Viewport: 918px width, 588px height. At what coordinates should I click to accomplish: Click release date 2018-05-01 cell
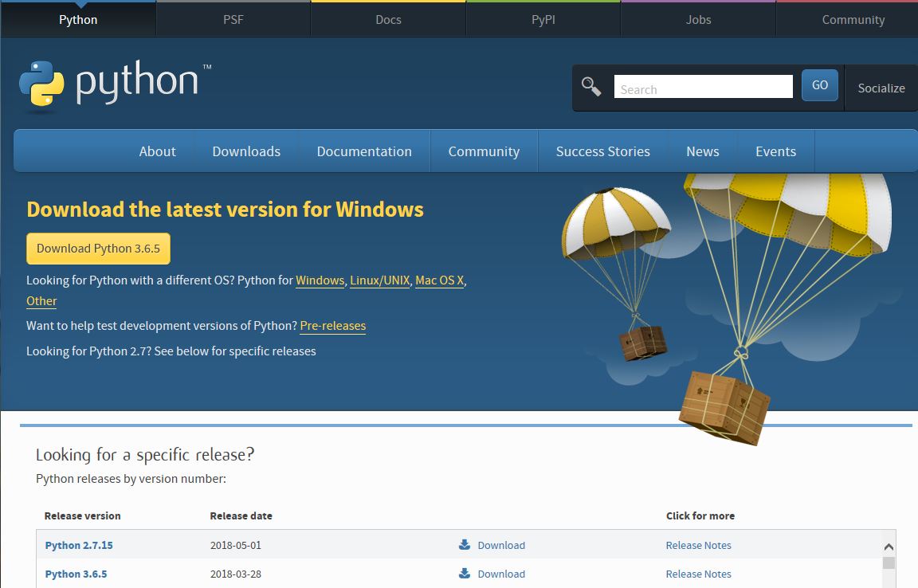click(x=235, y=545)
